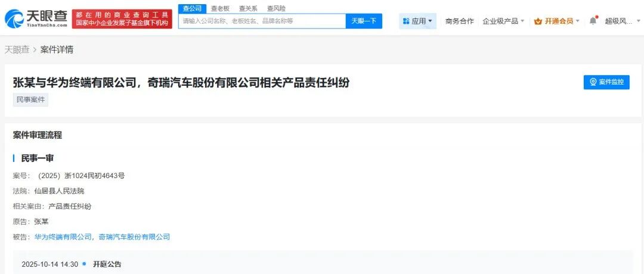Image resolution: width=644 pixels, height=274 pixels.
Task: Click the Tianyancha logo
Action: point(36,18)
